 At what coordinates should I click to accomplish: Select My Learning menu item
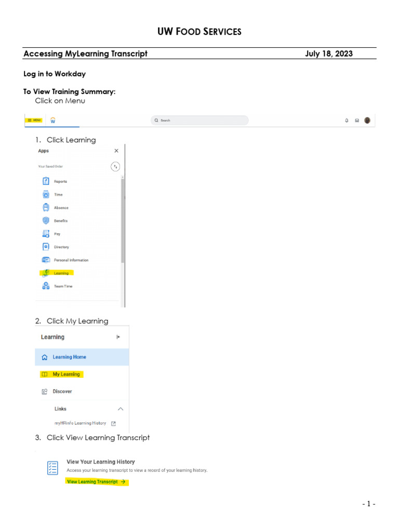[61, 374]
